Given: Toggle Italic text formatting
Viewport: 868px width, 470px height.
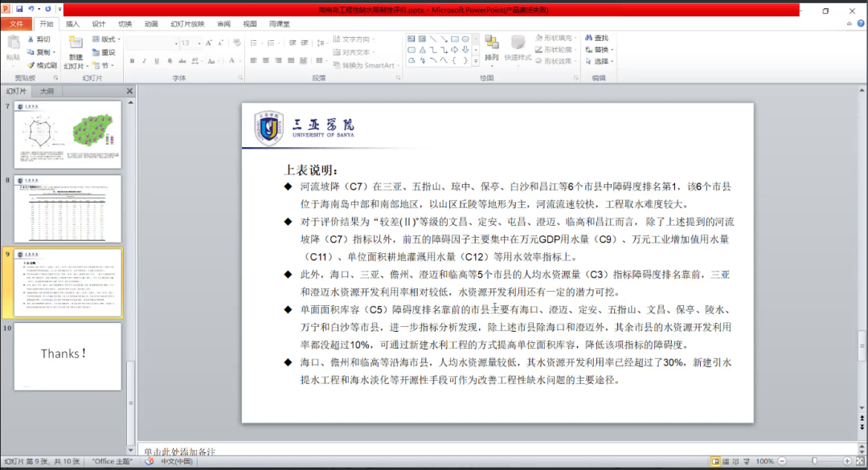Looking at the screenshot, I should point(144,61).
